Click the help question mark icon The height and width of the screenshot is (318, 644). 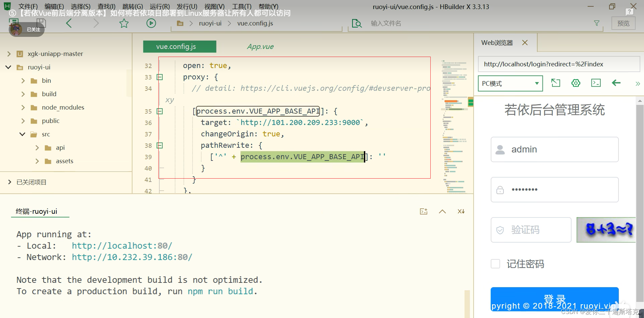click(629, 12)
